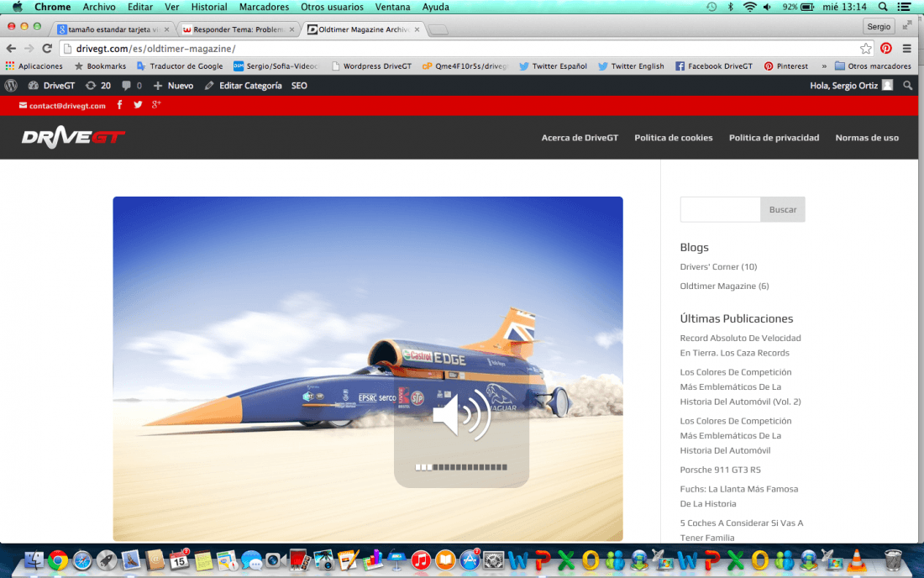This screenshot has width=924, height=578.
Task: Close the Oldtimer Magazine Archive tab
Action: tap(417, 29)
